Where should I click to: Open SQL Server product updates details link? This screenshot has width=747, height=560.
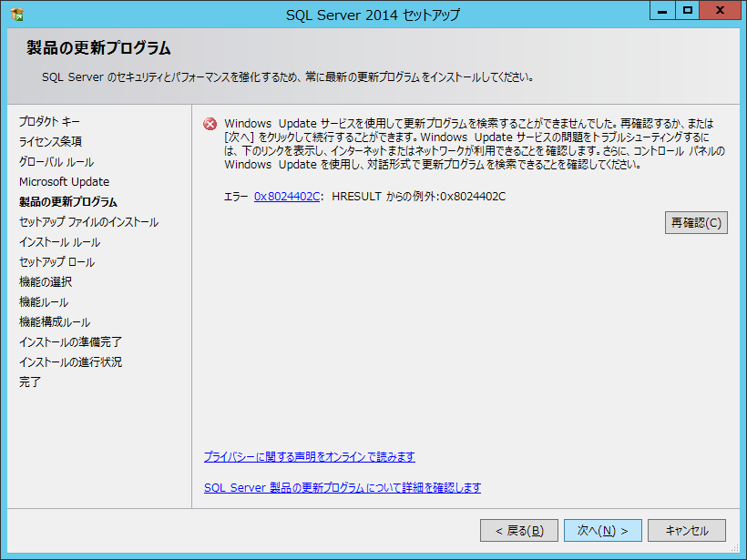(342, 488)
